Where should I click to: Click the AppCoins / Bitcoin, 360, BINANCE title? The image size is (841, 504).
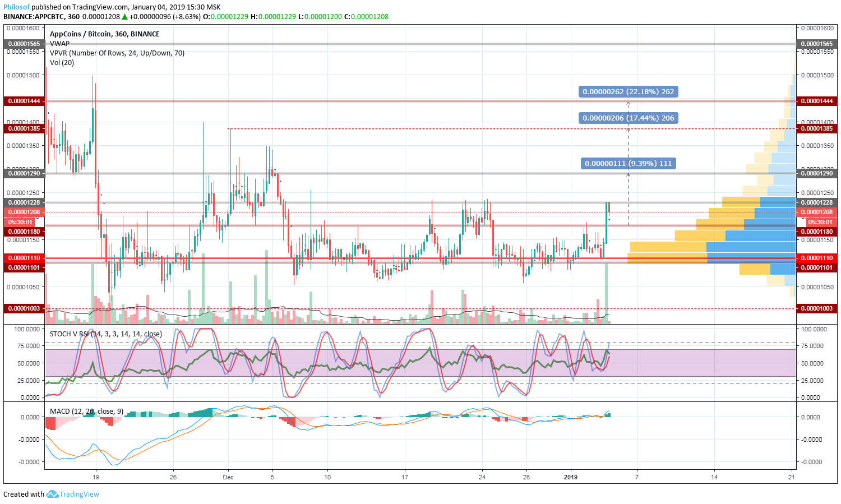pyautogui.click(x=105, y=34)
